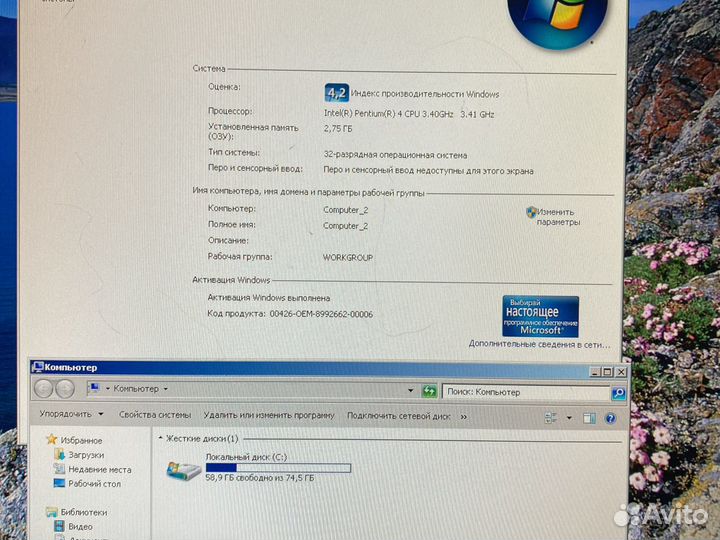
Task: Click the product code text
Action: tap(290, 314)
